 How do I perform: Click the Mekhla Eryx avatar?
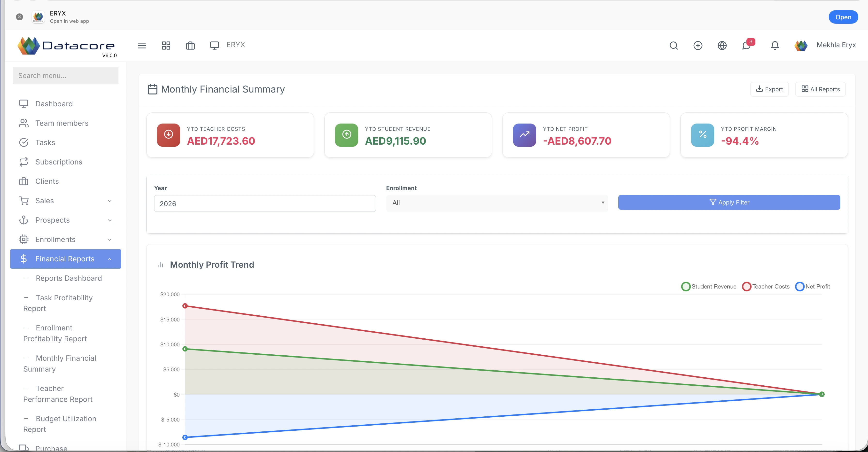click(801, 46)
